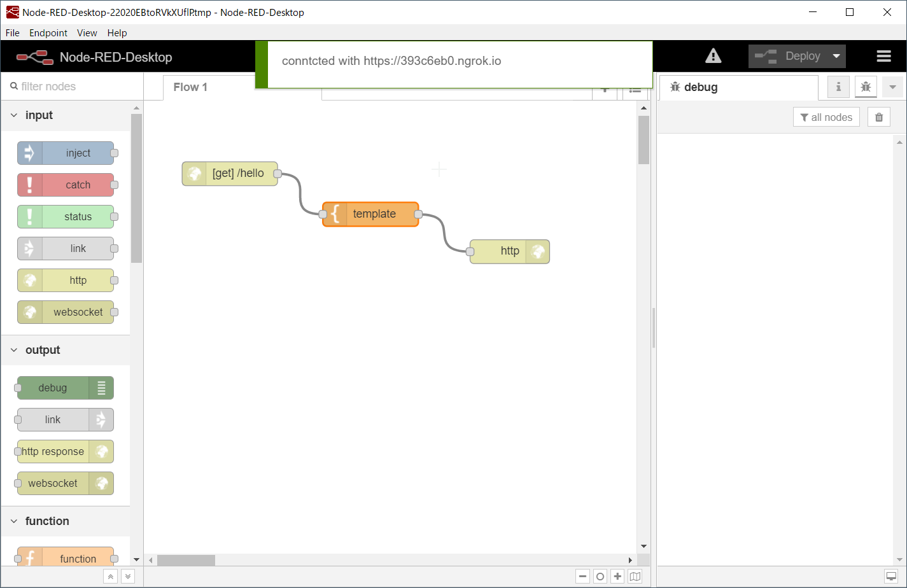The width and height of the screenshot is (907, 588).
Task: Select the input link node in palette
Action: point(66,248)
